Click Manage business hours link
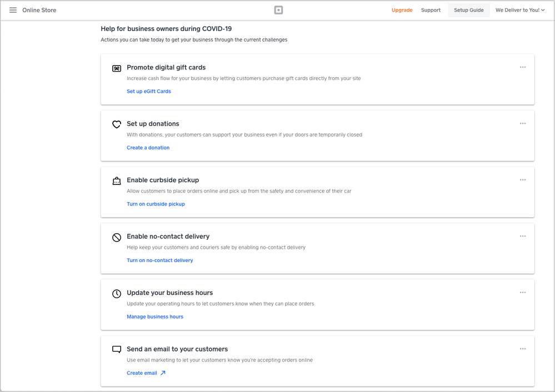 point(155,316)
